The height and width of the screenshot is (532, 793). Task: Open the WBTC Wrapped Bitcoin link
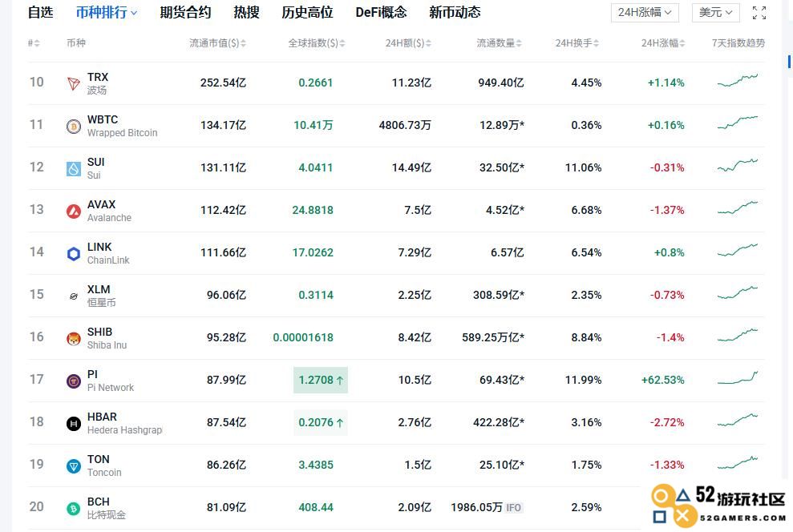point(122,126)
